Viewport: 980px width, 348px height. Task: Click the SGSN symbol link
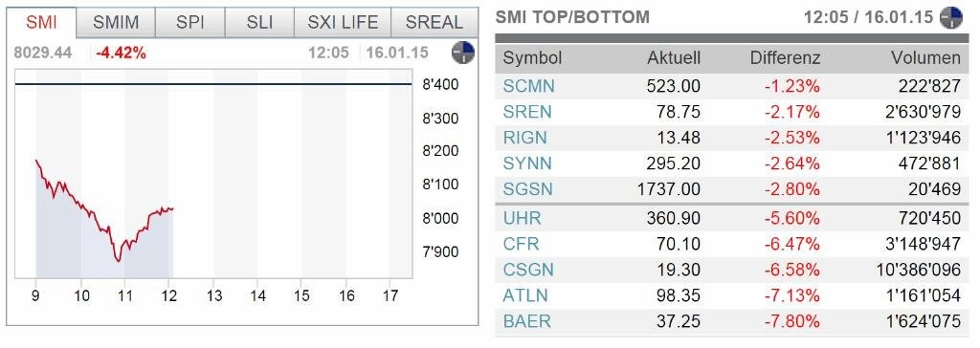pyautogui.click(x=528, y=189)
